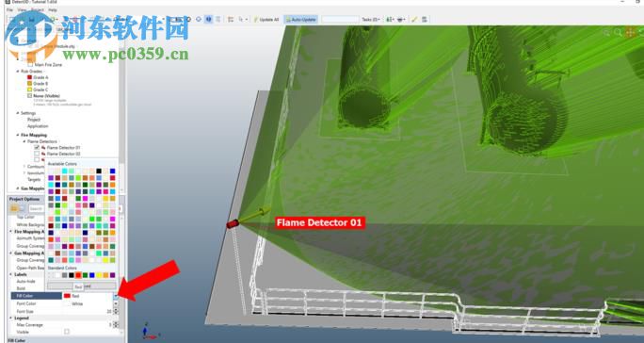The width and height of the screenshot is (644, 343).
Task: Collapse the Flame Detectors tree node
Action: tap(24, 141)
